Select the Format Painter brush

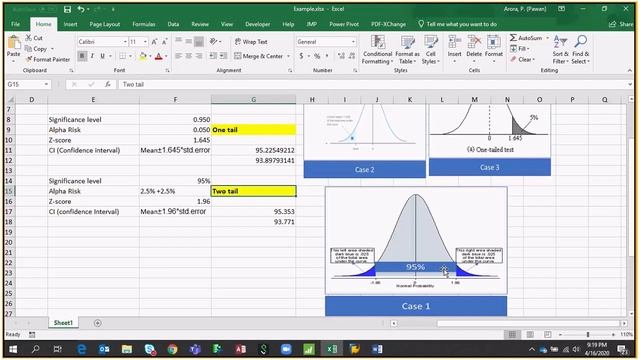(x=29, y=59)
